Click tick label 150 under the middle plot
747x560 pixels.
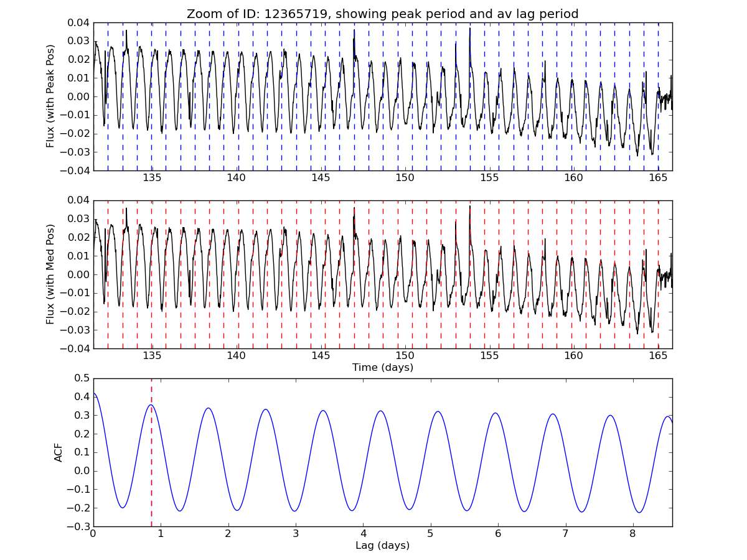pyautogui.click(x=405, y=357)
